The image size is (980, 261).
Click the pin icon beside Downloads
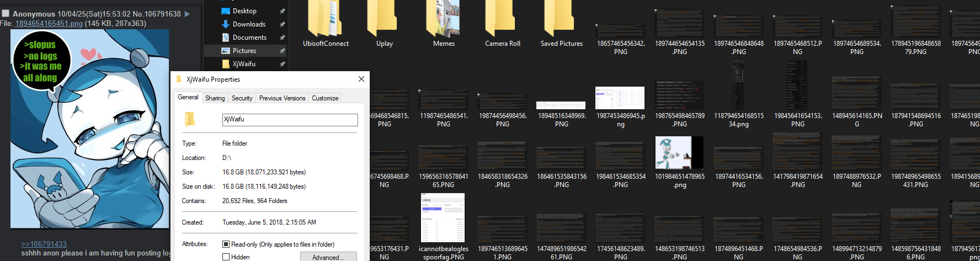point(282,24)
